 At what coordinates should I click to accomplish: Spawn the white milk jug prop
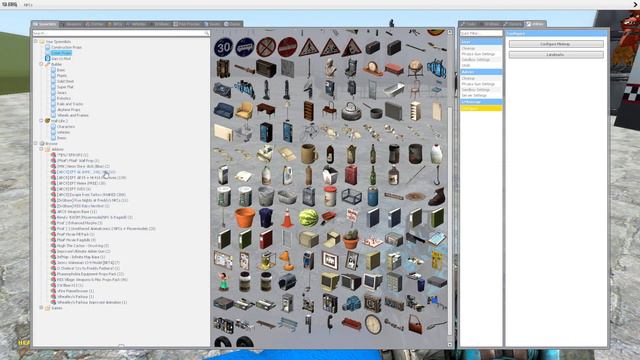pyautogui.click(x=436, y=153)
